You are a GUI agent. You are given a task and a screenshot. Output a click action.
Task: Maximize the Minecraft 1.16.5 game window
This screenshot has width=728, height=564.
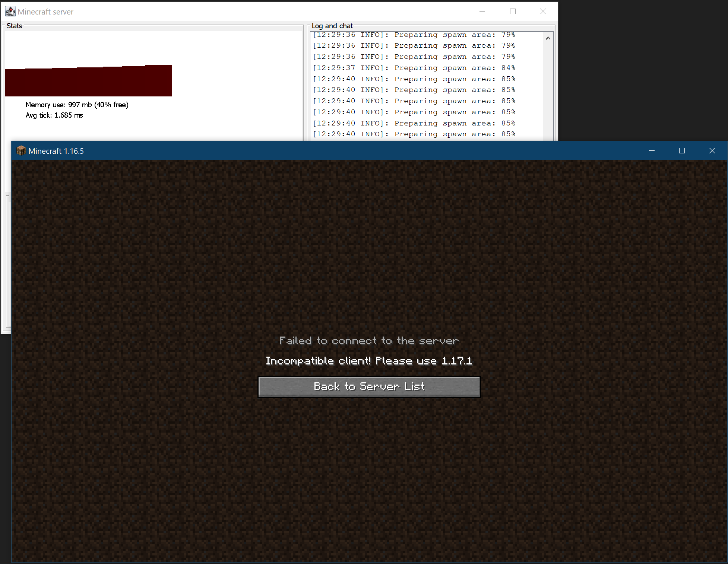(x=682, y=151)
